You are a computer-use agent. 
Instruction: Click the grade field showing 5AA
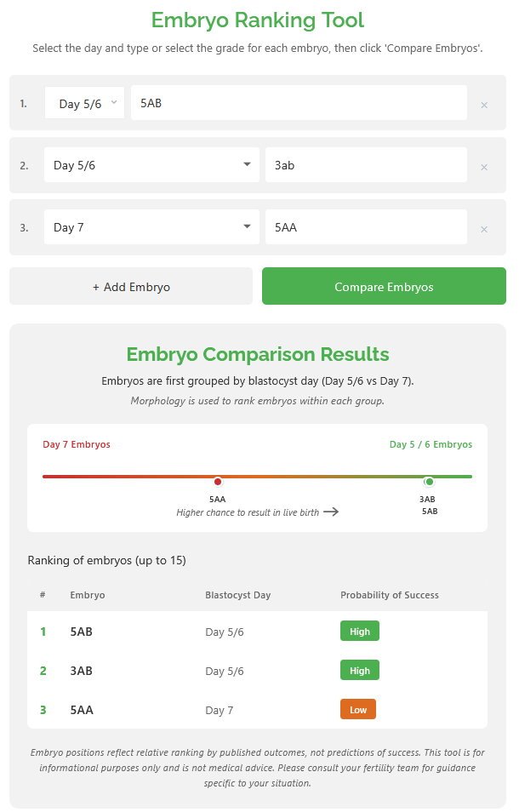(x=366, y=226)
